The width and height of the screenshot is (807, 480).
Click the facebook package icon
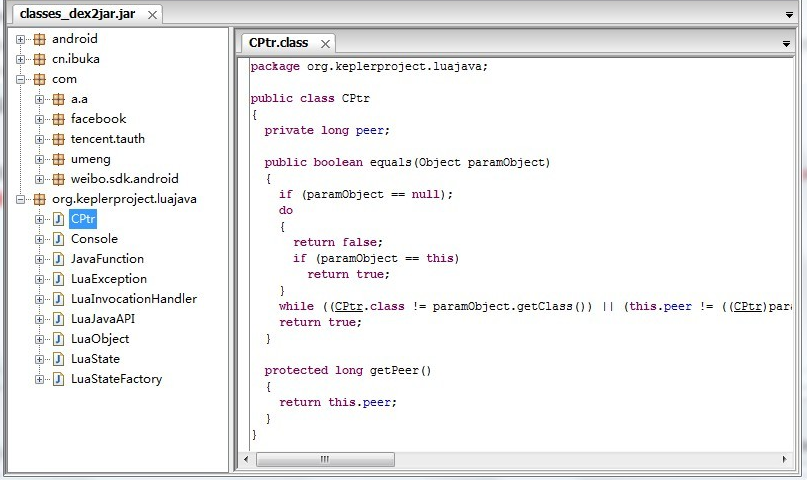pyautogui.click(x=59, y=119)
